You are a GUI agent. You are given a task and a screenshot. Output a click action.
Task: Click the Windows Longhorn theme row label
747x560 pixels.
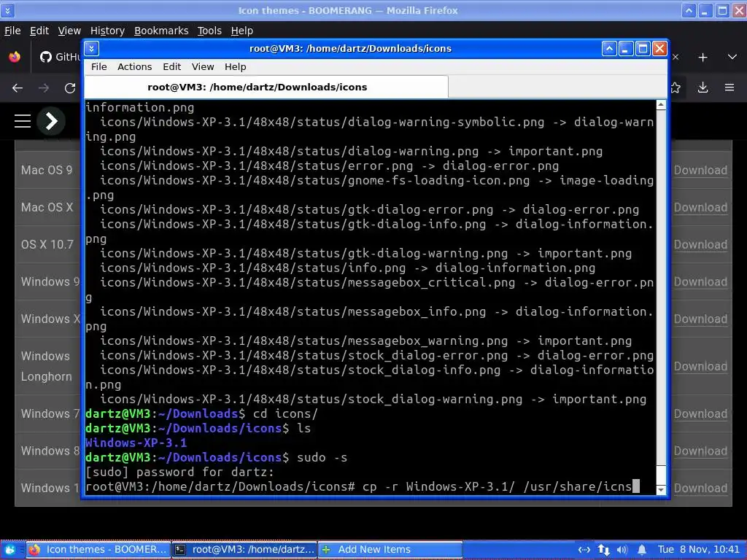tap(46, 366)
